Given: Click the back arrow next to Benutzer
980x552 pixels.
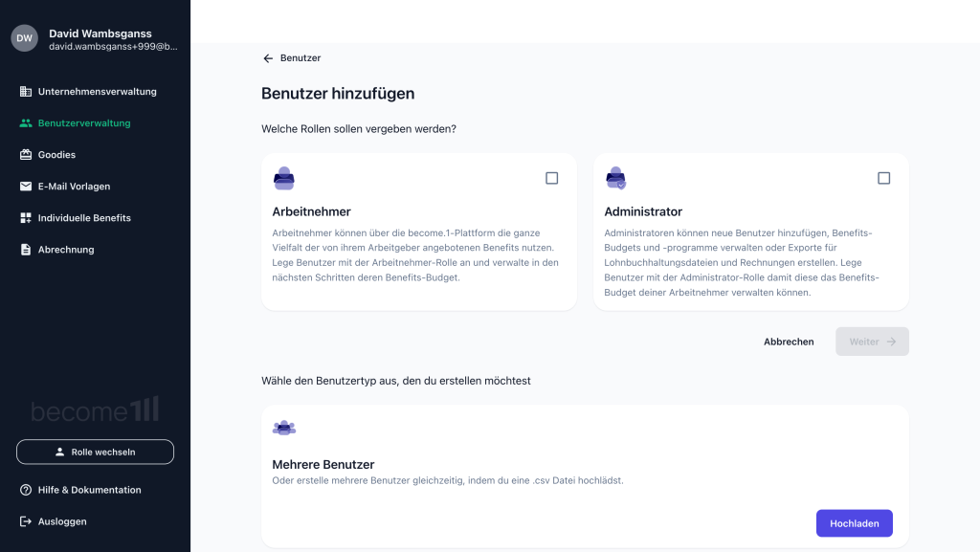Looking at the screenshot, I should 268,58.
